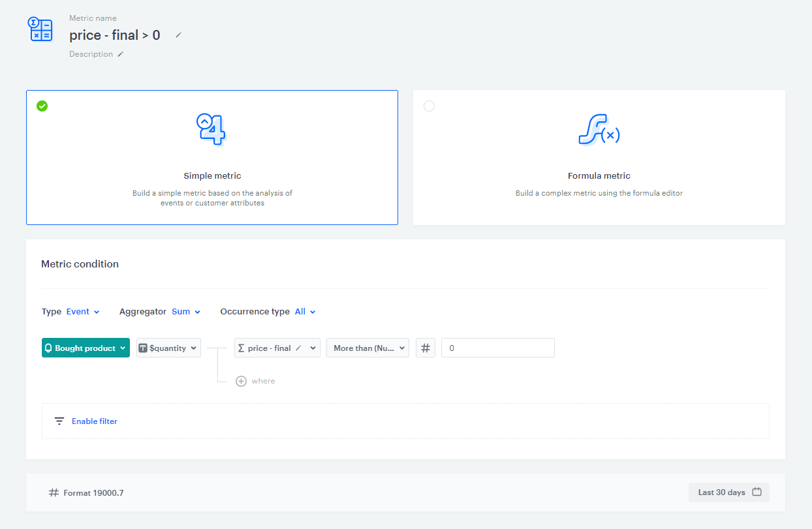Click the Enable filter link

[95, 421]
